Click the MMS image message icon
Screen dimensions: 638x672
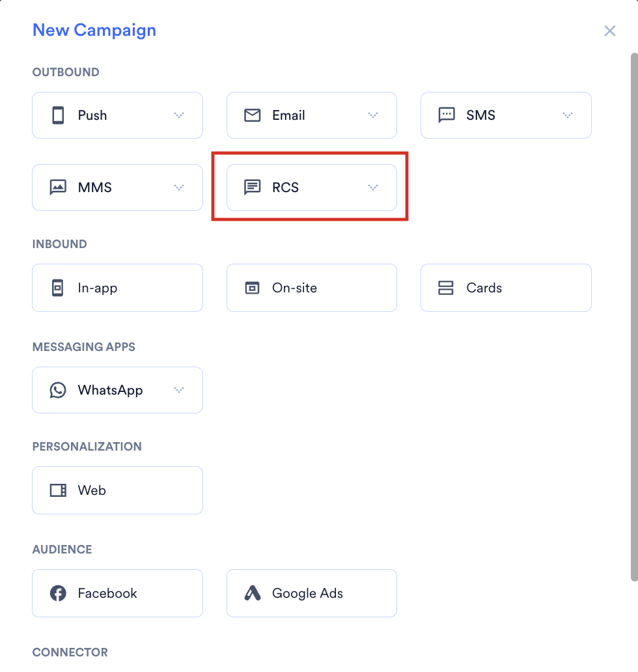tap(58, 188)
